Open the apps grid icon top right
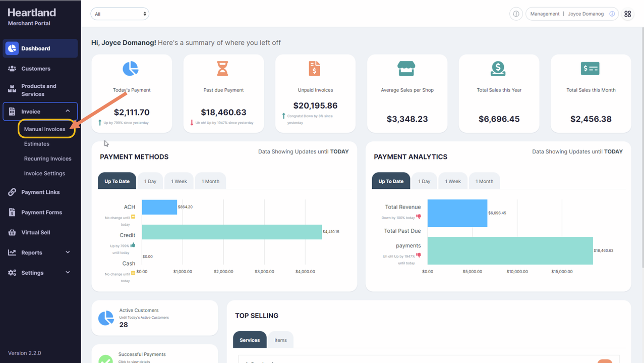This screenshot has height=363, width=644. coord(627,14)
